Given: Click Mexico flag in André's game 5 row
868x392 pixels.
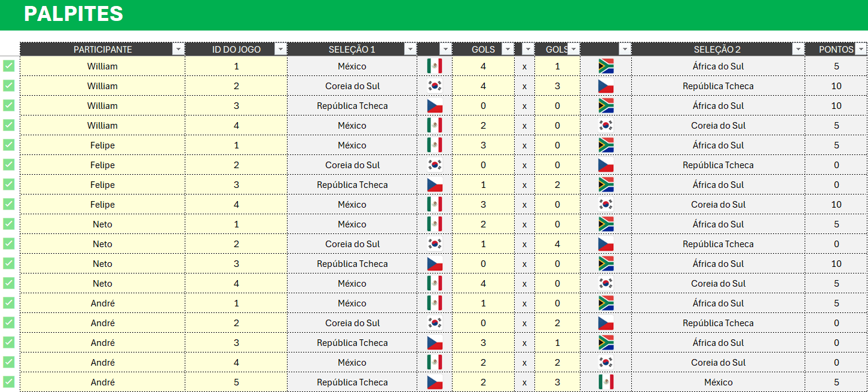Looking at the screenshot, I should (606, 382).
